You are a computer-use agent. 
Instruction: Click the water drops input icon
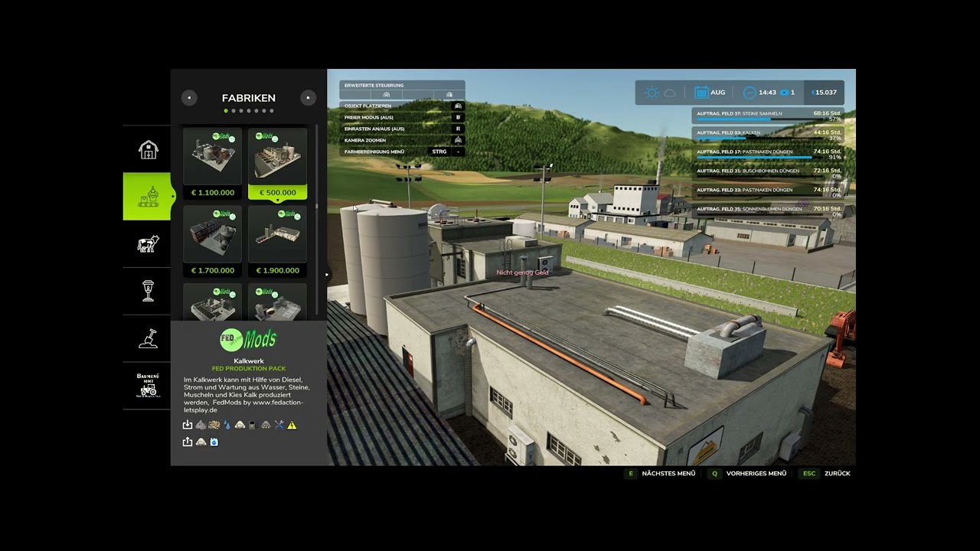(227, 425)
